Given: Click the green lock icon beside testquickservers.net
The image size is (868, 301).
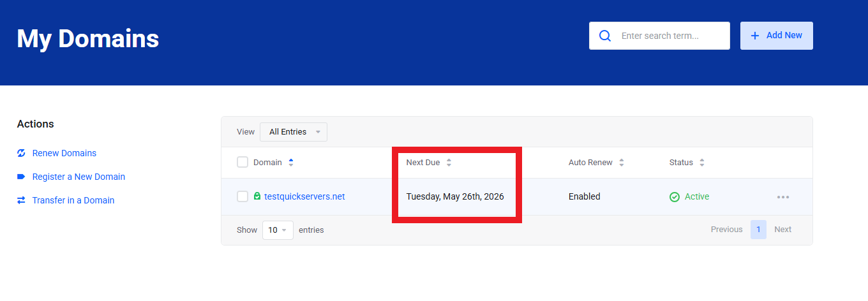Looking at the screenshot, I should (257, 196).
